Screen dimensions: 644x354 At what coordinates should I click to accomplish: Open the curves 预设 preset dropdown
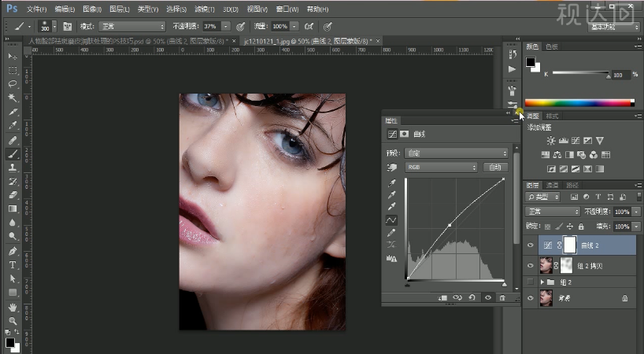tap(457, 153)
